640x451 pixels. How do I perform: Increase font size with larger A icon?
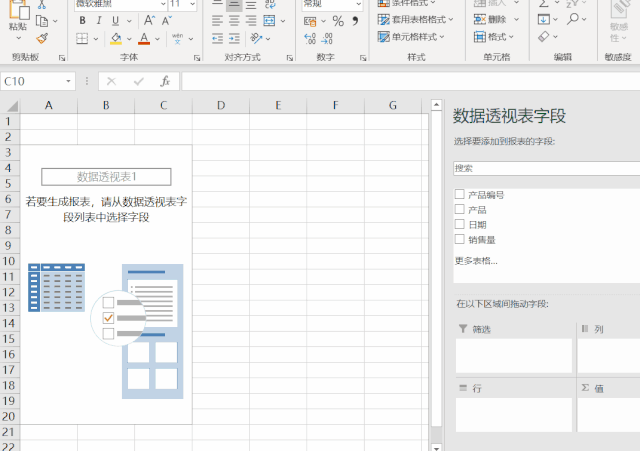coord(149,20)
